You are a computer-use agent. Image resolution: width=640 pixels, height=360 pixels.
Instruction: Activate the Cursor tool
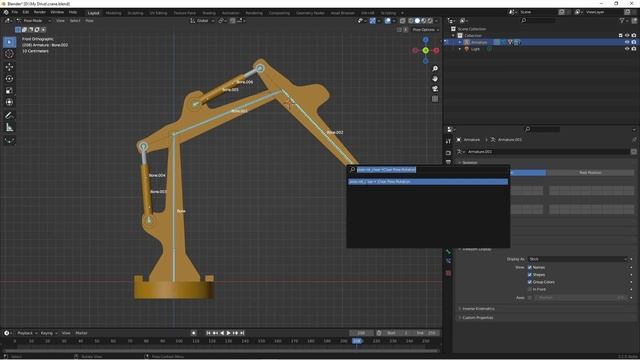pyautogui.click(x=9, y=53)
